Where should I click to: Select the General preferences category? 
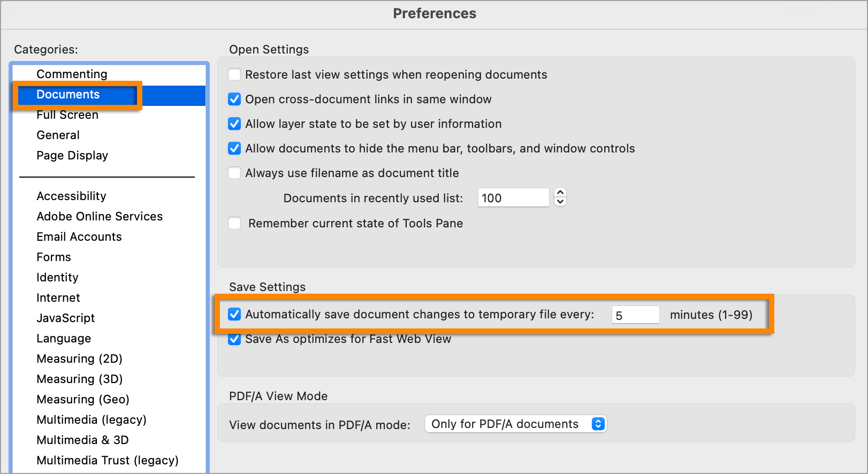[x=58, y=135]
